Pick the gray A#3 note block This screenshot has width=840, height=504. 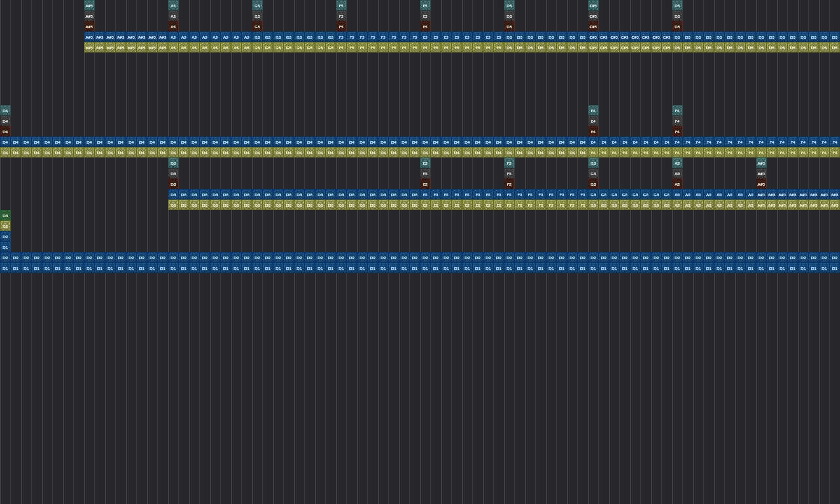pos(761,173)
